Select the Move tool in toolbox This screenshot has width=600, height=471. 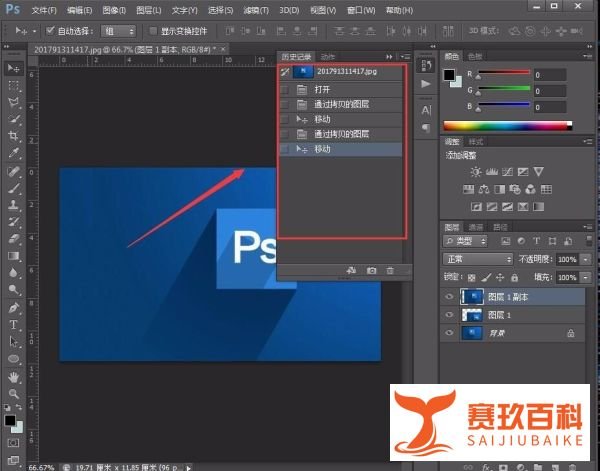click(13, 68)
